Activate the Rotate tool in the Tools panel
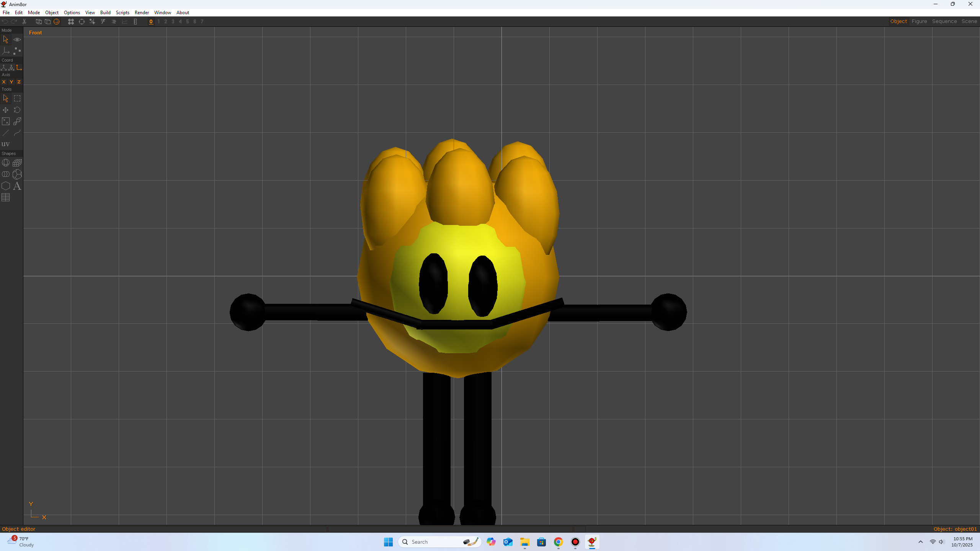Screen dimensions: 980x551 17,110
